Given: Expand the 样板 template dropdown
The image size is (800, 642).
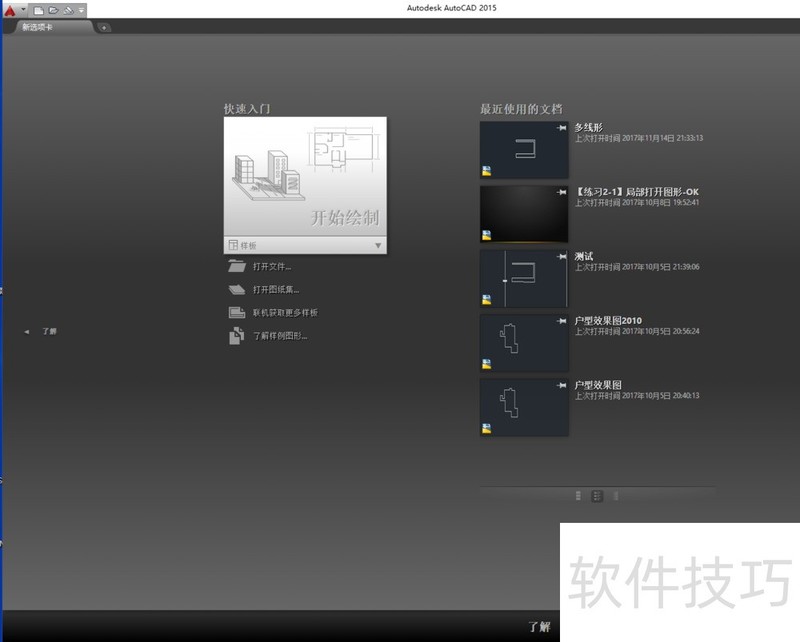Looking at the screenshot, I should tap(378, 245).
